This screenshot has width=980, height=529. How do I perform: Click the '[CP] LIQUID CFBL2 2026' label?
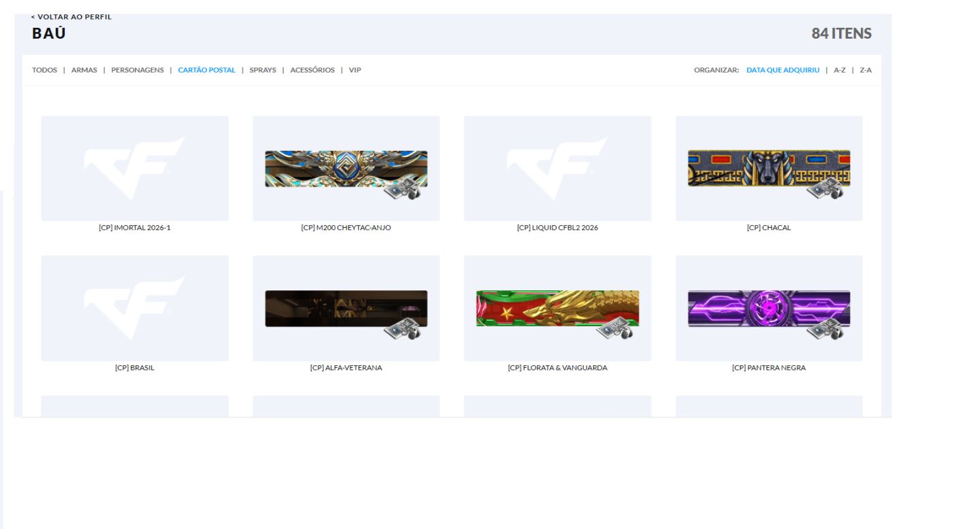(557, 228)
